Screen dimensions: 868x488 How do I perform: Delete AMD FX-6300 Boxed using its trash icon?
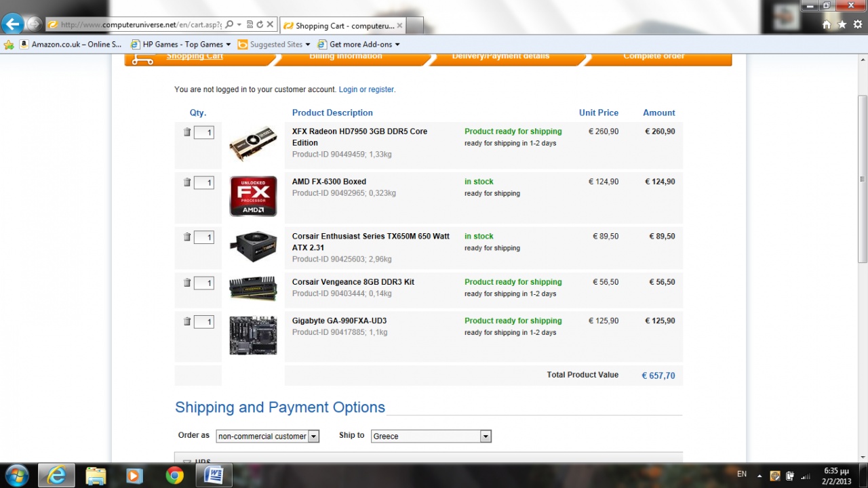(187, 182)
